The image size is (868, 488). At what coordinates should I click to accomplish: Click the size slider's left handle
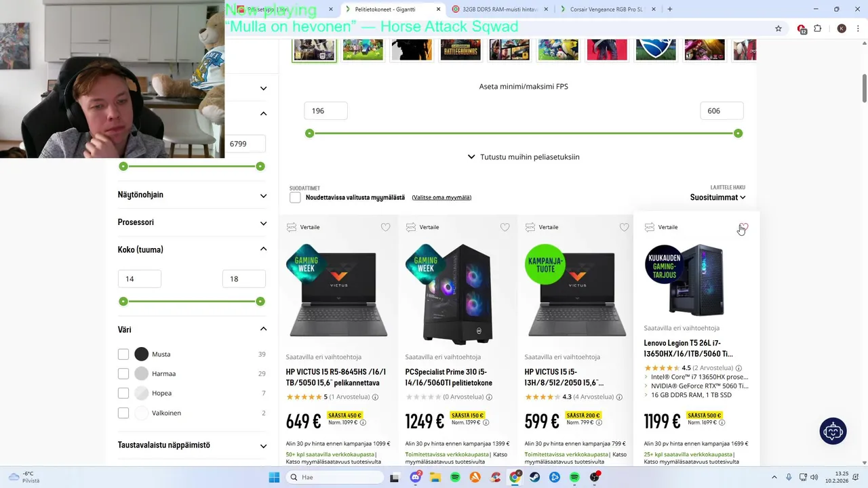[123, 301]
